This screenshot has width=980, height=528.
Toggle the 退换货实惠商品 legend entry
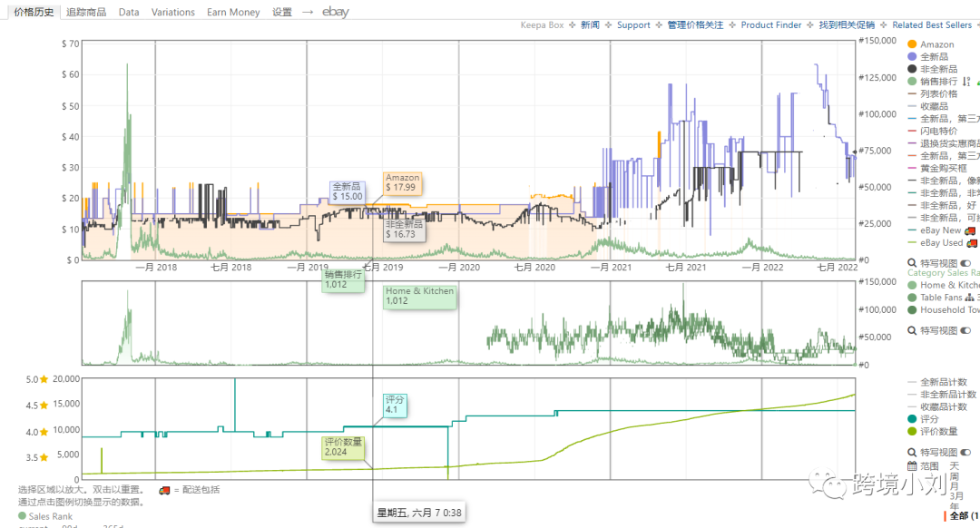pyautogui.click(x=944, y=143)
